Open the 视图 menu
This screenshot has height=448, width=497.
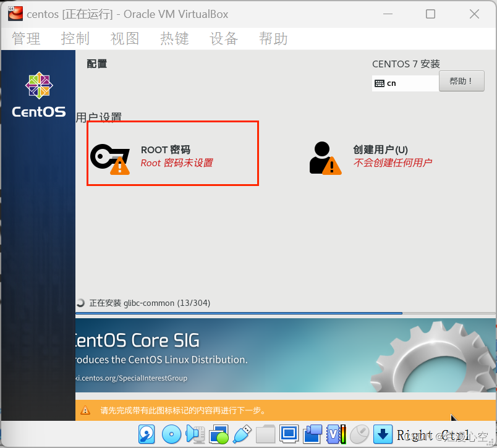pos(125,39)
